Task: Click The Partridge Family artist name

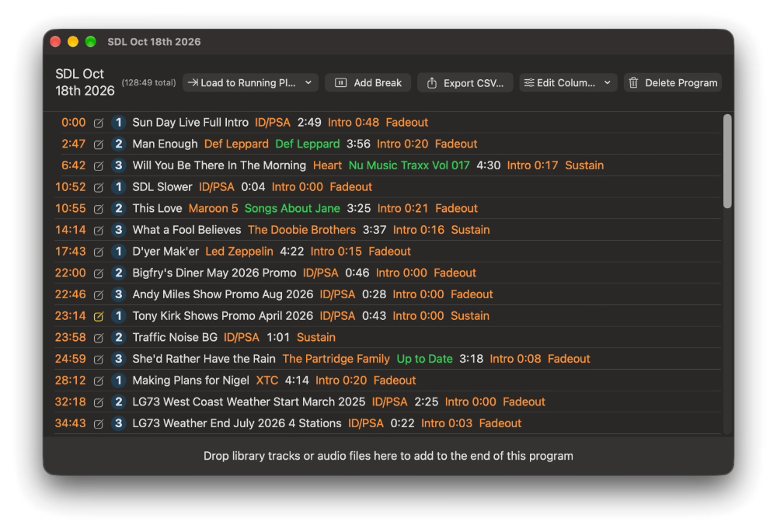Action: 336,359
